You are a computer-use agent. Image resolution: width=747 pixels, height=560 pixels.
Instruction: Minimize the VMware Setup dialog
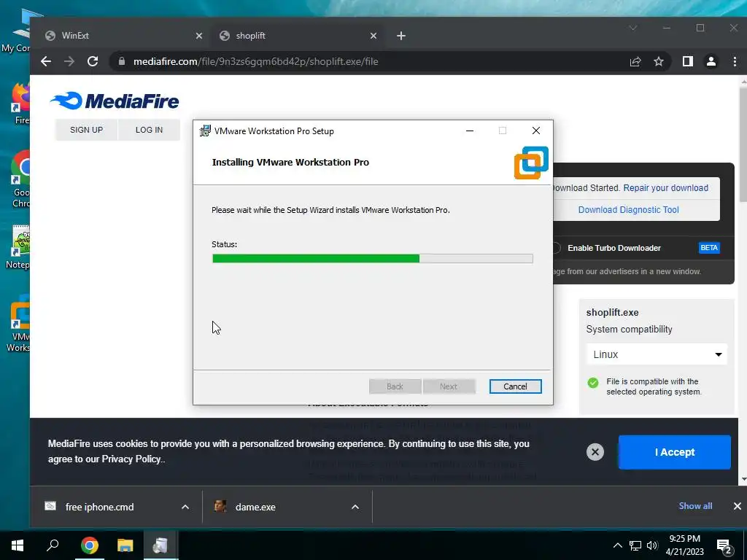coord(470,131)
